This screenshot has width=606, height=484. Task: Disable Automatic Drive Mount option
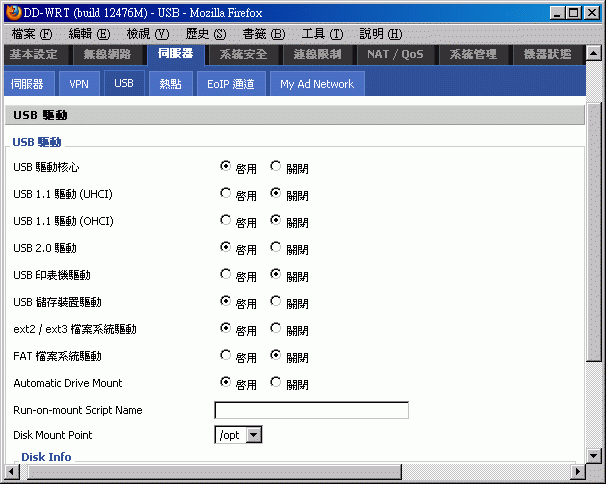tap(276, 383)
